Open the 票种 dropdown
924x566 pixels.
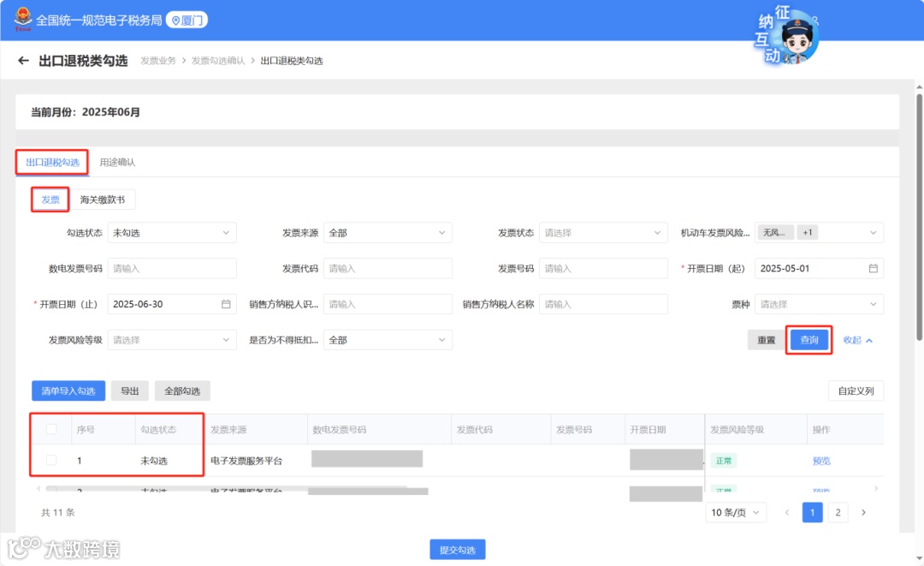(x=819, y=304)
